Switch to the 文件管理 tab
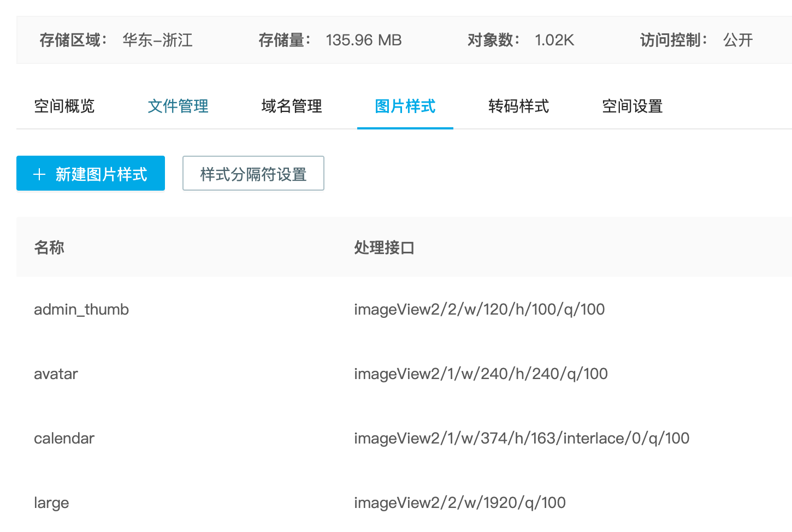The height and width of the screenshot is (532, 792). (x=178, y=106)
